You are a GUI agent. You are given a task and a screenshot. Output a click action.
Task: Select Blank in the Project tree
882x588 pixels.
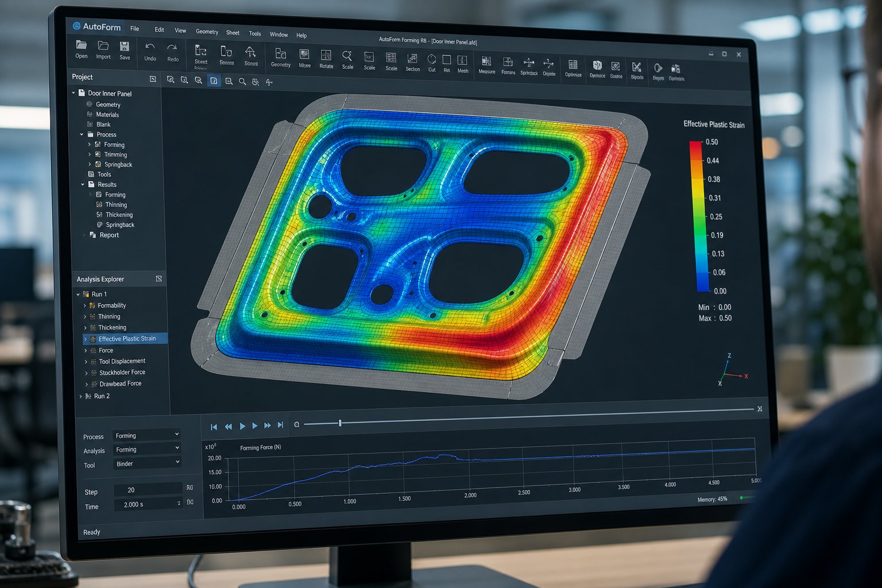click(103, 124)
